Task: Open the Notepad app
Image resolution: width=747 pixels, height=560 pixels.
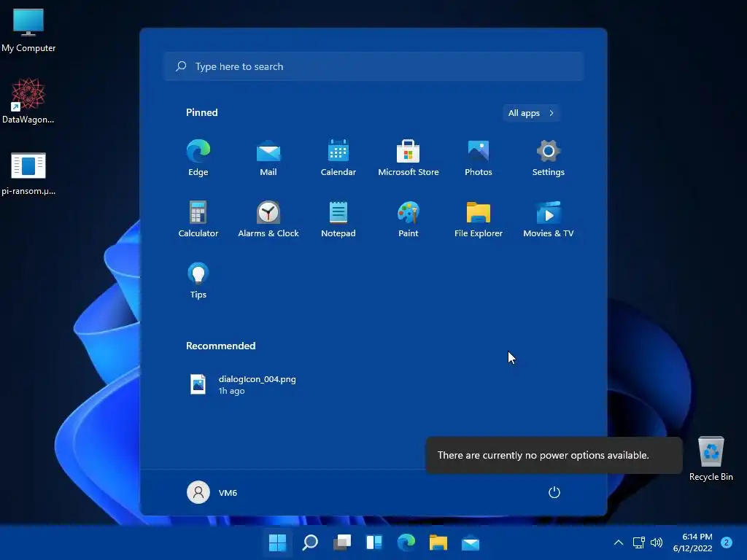Action: [338, 219]
